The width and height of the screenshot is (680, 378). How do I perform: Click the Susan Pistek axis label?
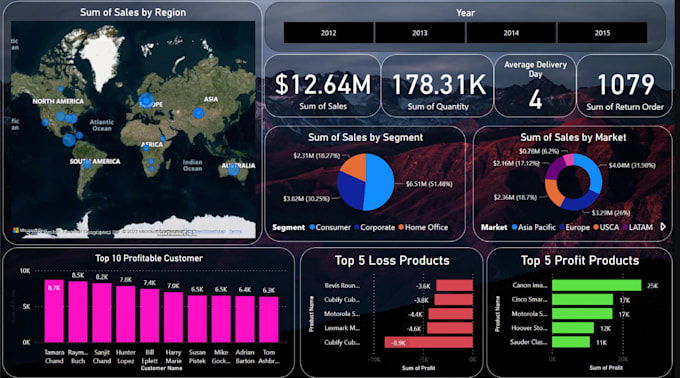(x=197, y=357)
